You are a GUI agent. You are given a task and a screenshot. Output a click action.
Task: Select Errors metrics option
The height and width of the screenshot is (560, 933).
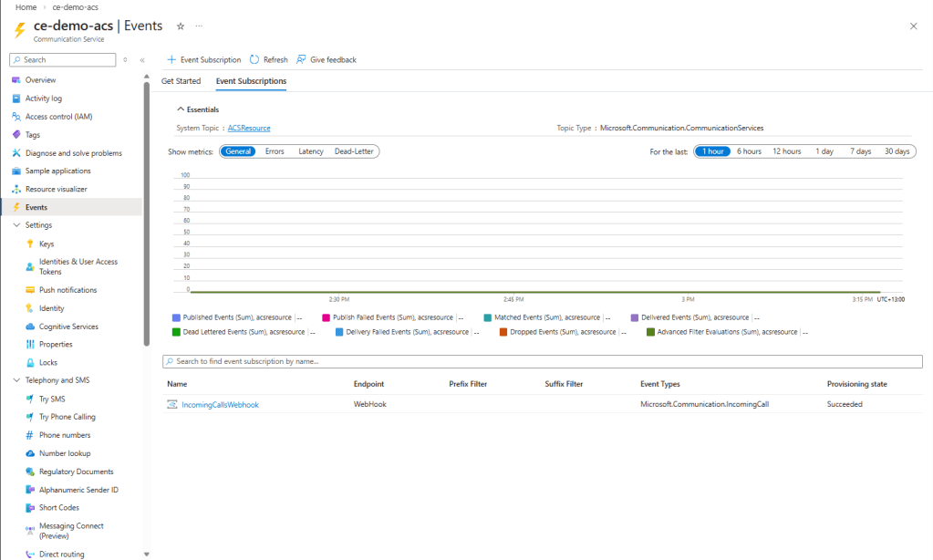(275, 151)
